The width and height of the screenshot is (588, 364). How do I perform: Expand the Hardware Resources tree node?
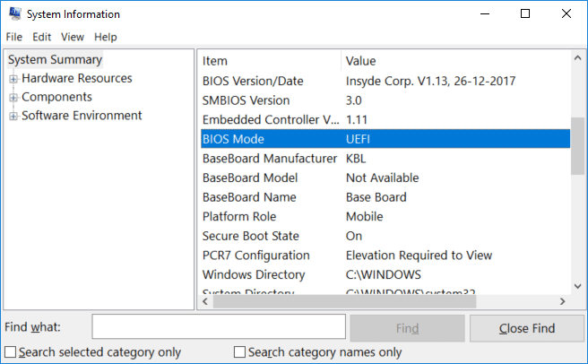pos(13,79)
